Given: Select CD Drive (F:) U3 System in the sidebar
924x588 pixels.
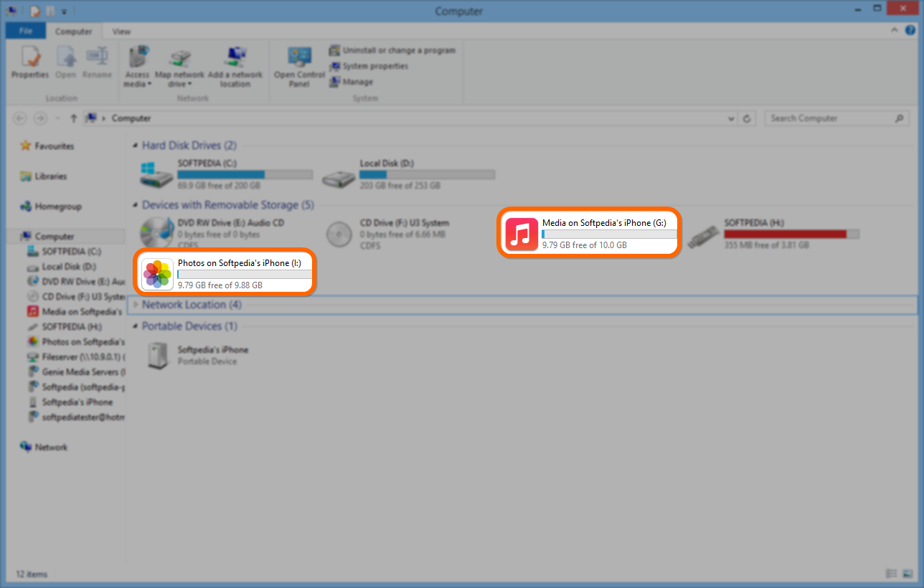Looking at the screenshot, I should (76, 296).
